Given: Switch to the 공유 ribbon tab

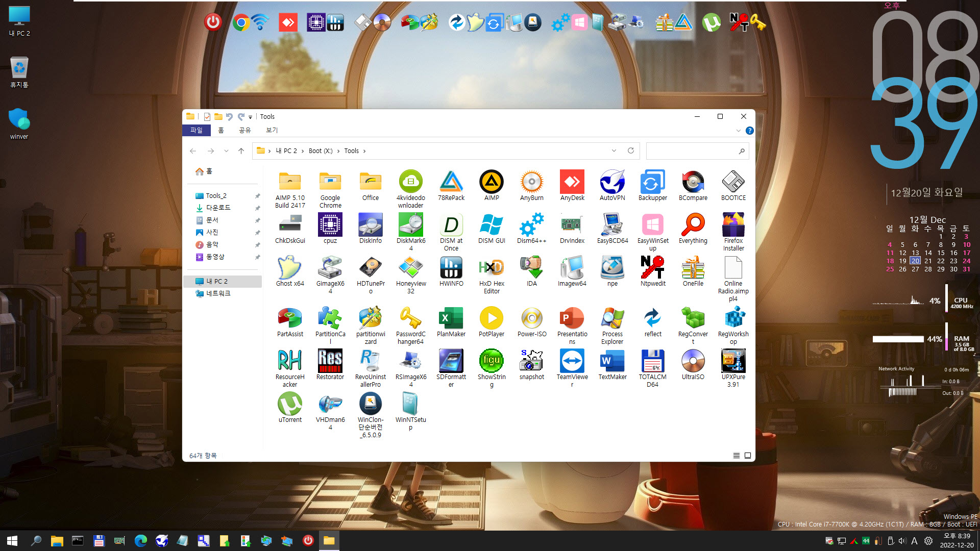Looking at the screenshot, I should (245, 130).
